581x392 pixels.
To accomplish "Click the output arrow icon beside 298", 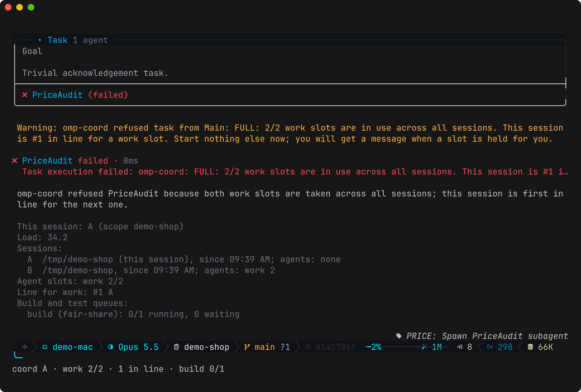I will coord(490,347).
